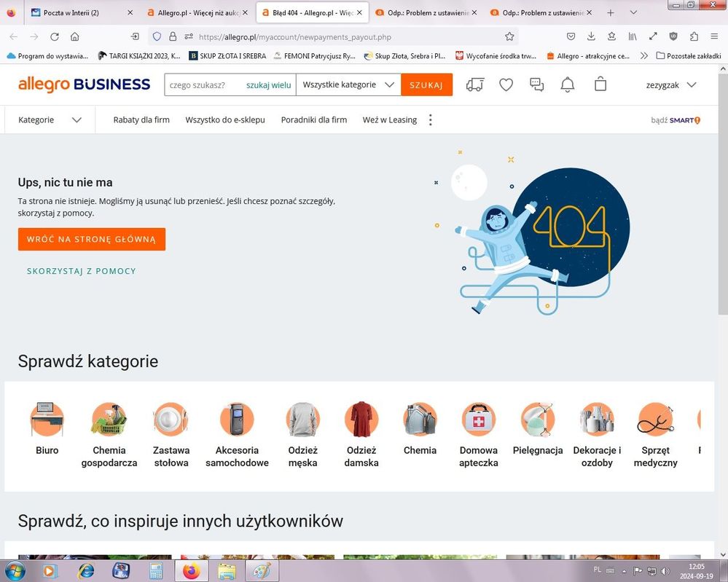Select Akcesoria samochodowe category icon

[x=237, y=420]
